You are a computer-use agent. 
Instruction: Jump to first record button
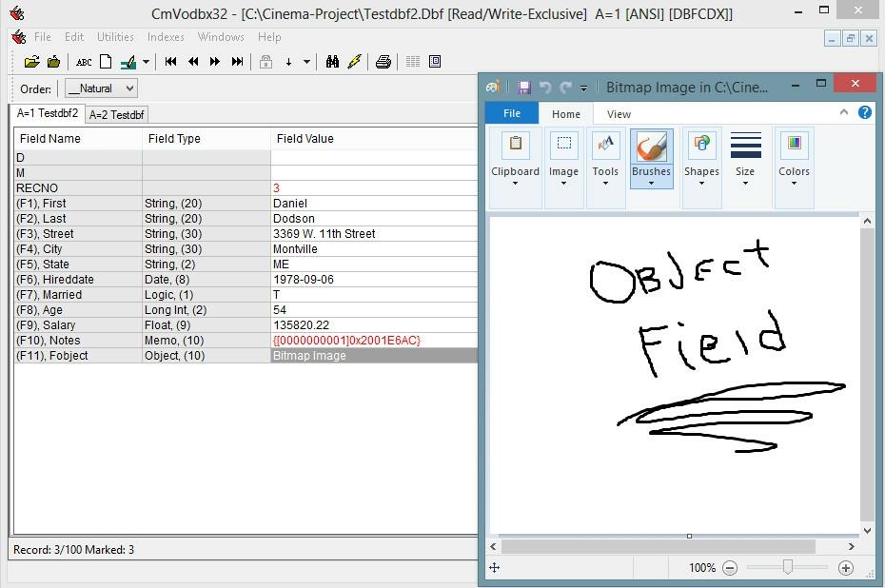pos(171,62)
